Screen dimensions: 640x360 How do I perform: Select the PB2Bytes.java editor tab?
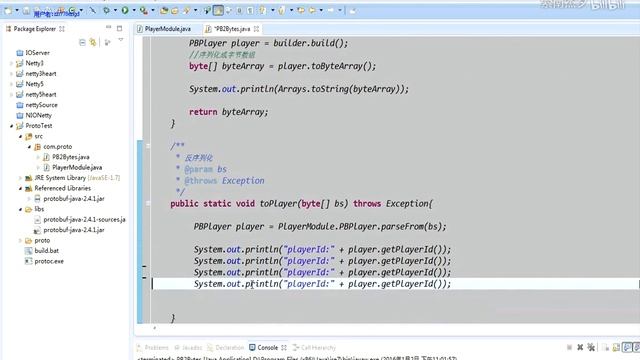click(x=232, y=29)
